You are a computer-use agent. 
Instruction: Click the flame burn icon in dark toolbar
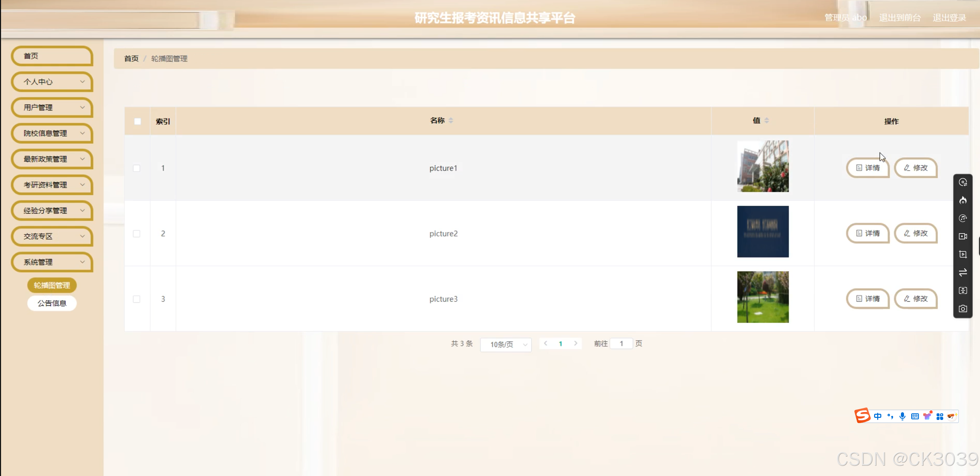click(962, 200)
